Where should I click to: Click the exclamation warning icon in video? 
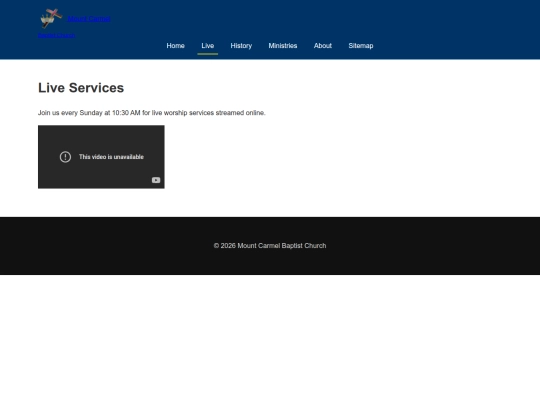pyautogui.click(x=65, y=157)
